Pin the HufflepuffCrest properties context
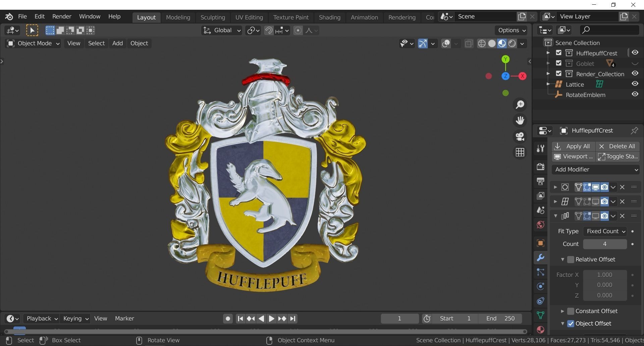This screenshot has height=346, width=644. pos(634,131)
